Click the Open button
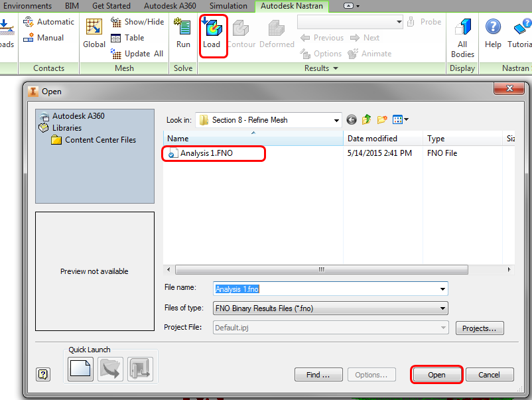Image resolution: width=532 pixels, height=400 pixels. pos(436,375)
